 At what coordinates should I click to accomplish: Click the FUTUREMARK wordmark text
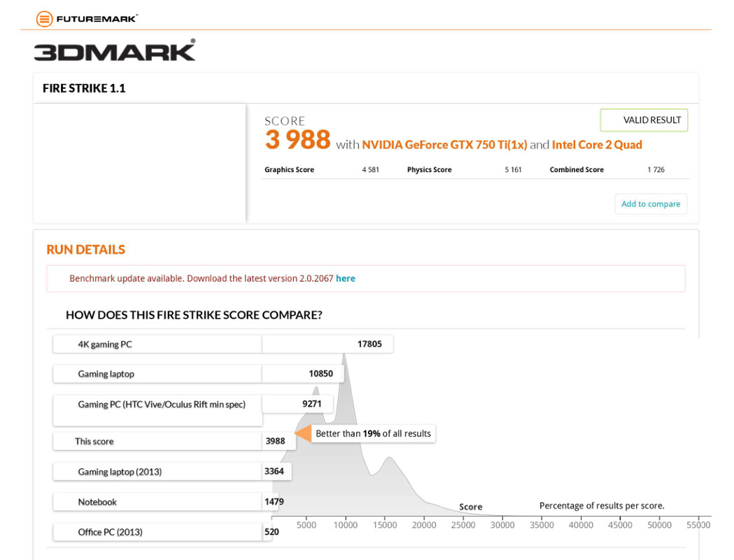97,19
